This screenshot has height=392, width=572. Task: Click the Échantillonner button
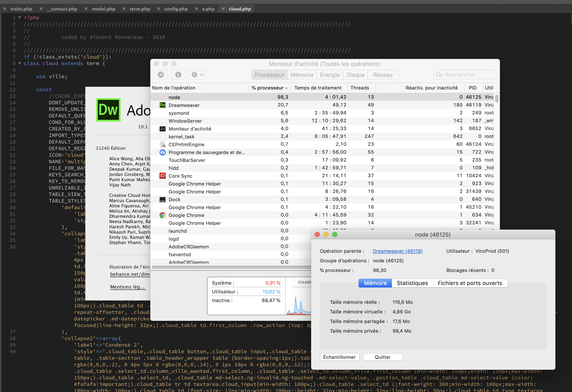click(x=339, y=357)
